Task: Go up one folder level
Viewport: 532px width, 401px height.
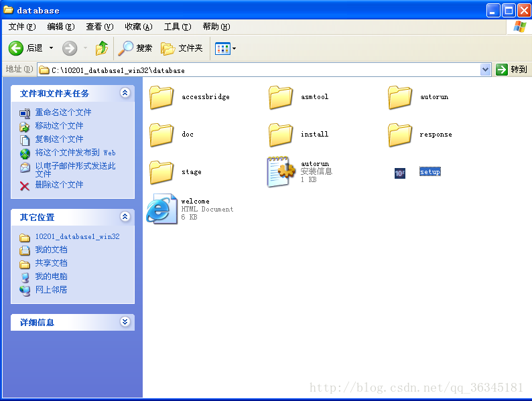Action: (x=102, y=48)
